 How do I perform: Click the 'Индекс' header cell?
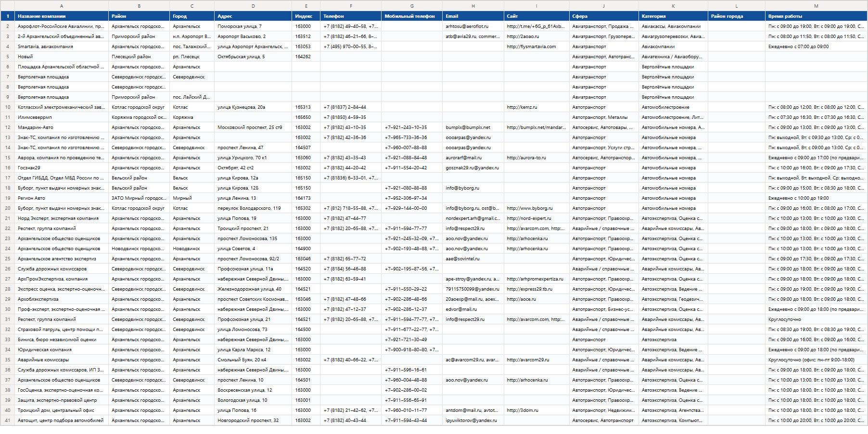point(306,16)
